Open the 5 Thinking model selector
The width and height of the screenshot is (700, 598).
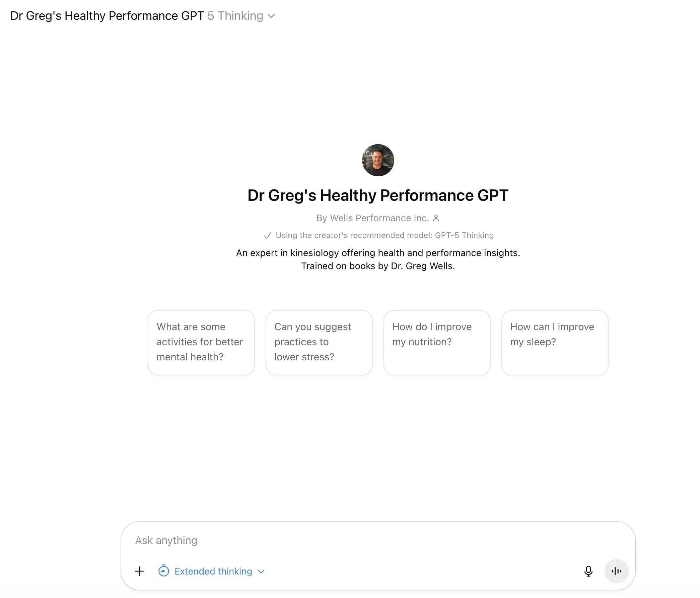coord(235,16)
